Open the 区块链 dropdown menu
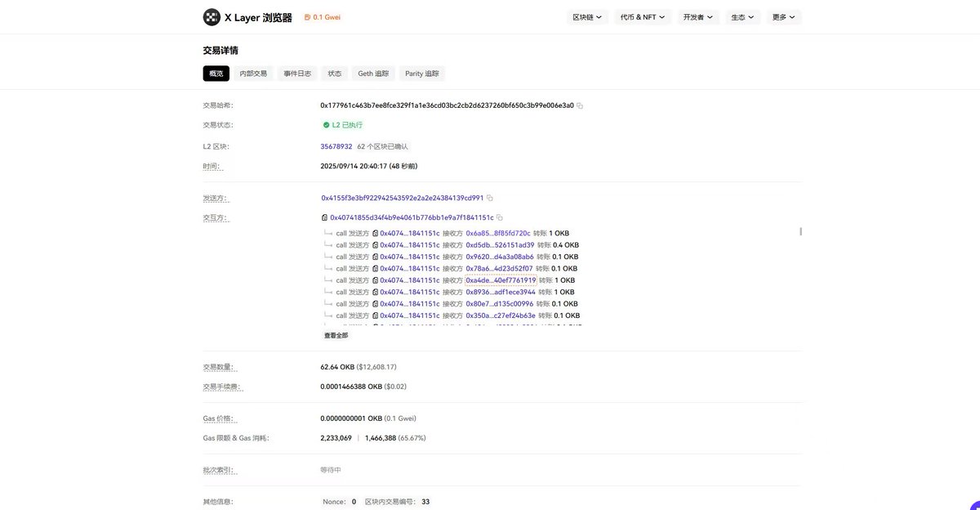The width and height of the screenshot is (980, 510). (x=585, y=15)
